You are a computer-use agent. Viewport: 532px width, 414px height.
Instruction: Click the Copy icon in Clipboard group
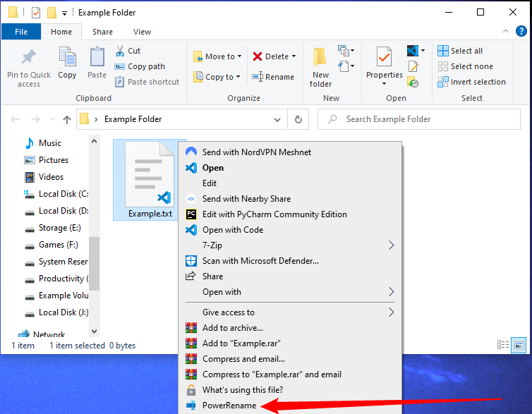tap(68, 58)
